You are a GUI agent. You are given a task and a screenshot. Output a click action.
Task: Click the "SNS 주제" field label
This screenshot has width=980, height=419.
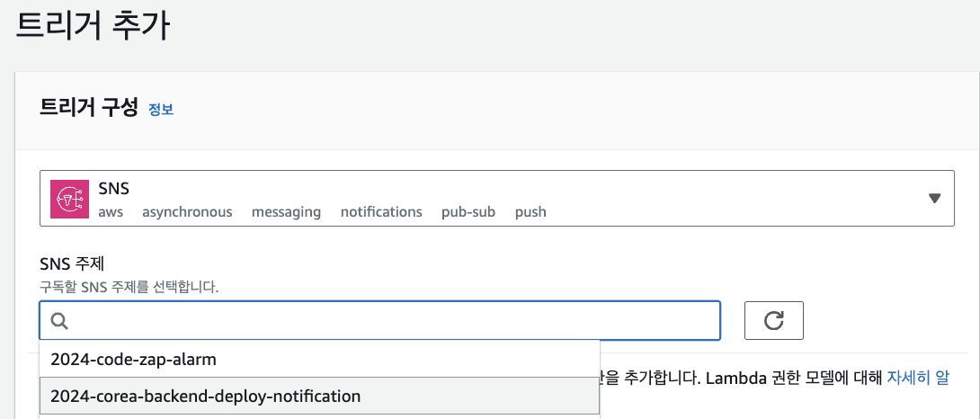click(x=73, y=264)
